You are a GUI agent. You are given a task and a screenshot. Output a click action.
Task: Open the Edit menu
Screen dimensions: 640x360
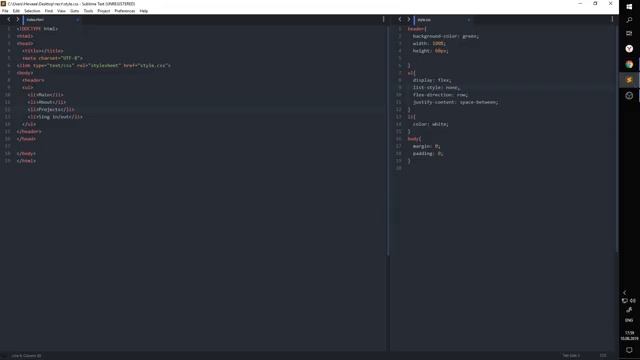pyautogui.click(x=16, y=11)
